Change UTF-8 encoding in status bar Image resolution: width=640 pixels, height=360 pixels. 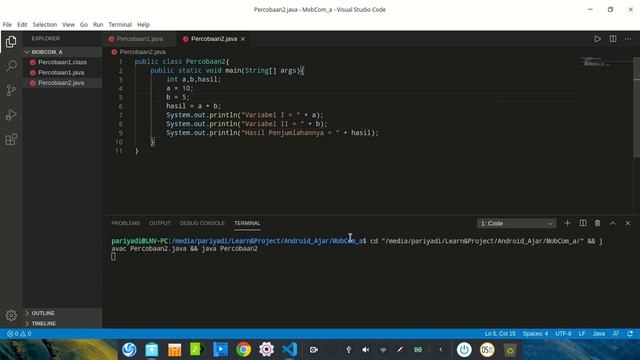pos(563,333)
